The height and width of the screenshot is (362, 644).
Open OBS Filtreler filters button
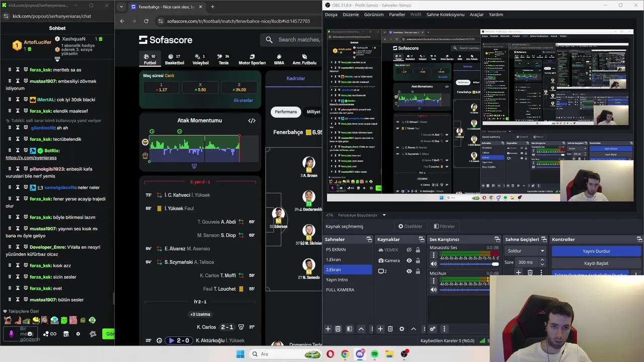tap(444, 226)
